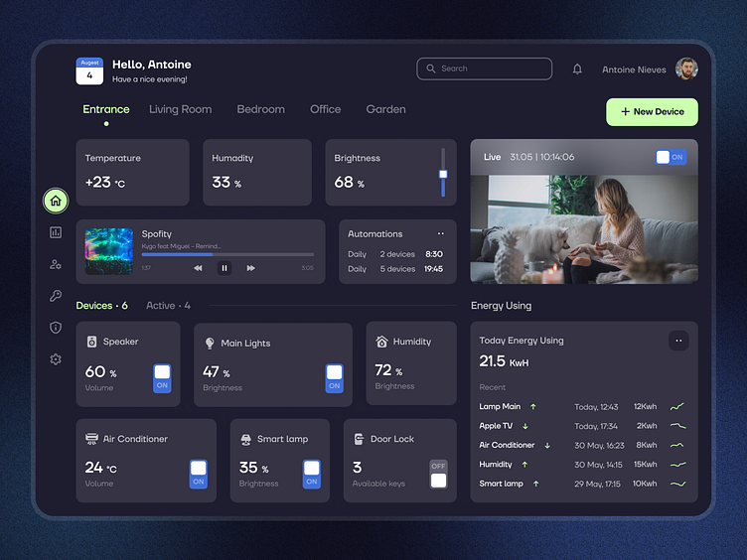Open settings gear in sidebar
Image resolution: width=747 pixels, height=560 pixels.
[x=56, y=359]
